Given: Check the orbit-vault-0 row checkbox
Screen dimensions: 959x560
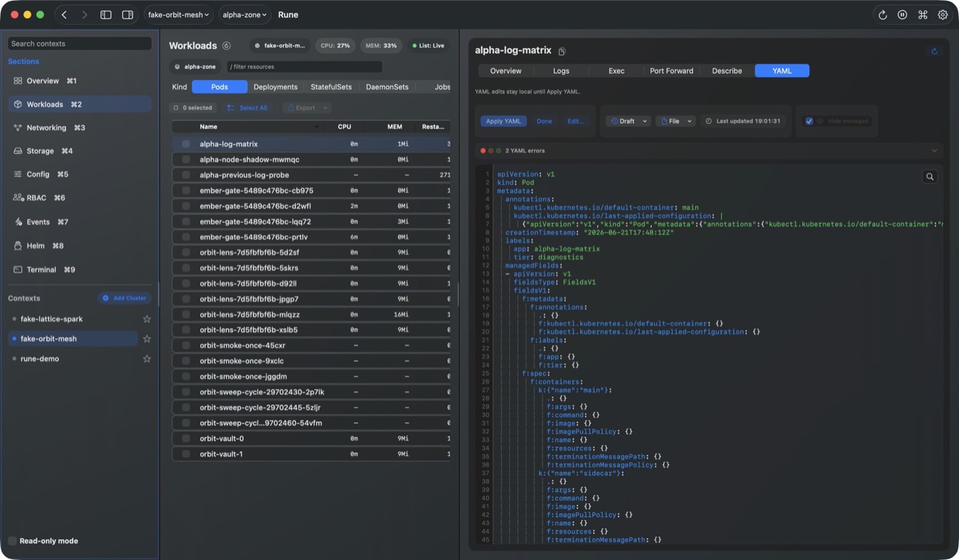Looking at the screenshot, I should click(186, 439).
